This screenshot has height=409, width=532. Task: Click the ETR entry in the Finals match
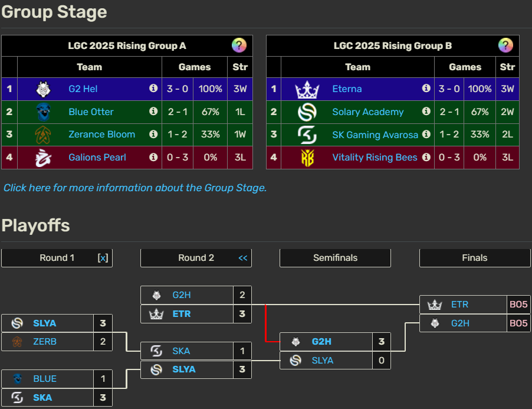(459, 305)
